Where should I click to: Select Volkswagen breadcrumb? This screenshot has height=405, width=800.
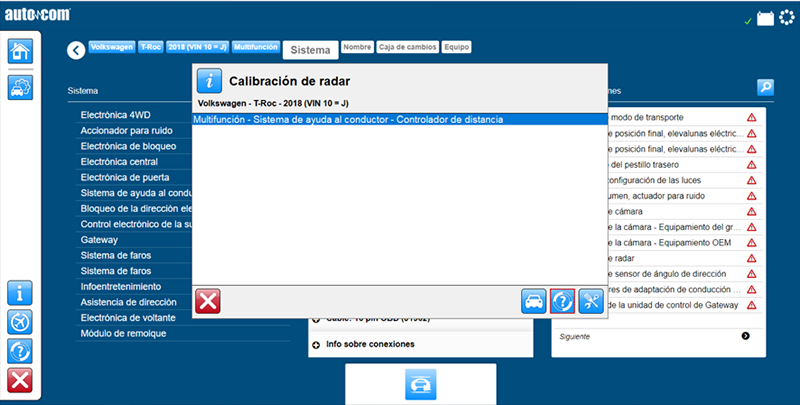(x=112, y=47)
